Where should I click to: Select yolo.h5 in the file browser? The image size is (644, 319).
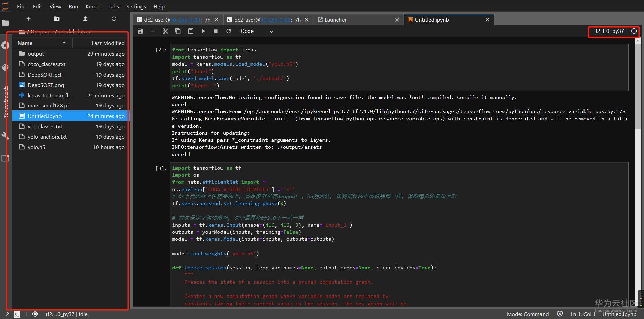click(36, 147)
